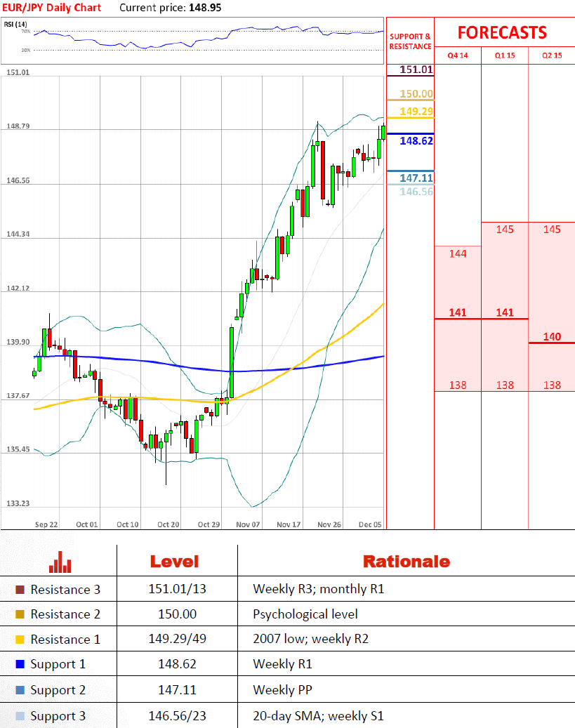Select the Resistance 3 row label
575x728 pixels.
65,590
